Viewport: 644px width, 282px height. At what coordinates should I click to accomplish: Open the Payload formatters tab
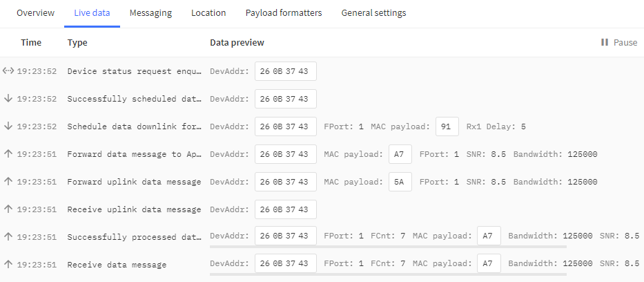[283, 13]
